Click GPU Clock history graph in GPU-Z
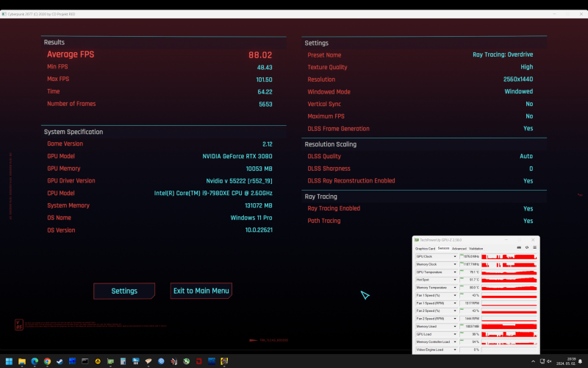Viewport: 588px width, 368px height. (509, 256)
